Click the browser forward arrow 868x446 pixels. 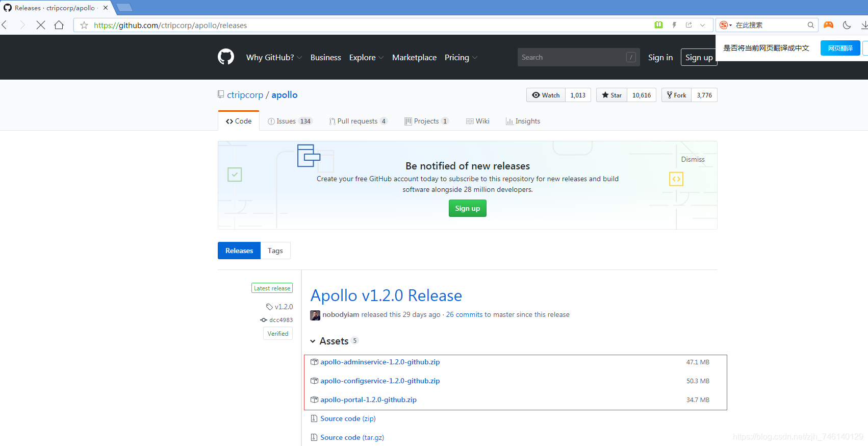coord(22,25)
